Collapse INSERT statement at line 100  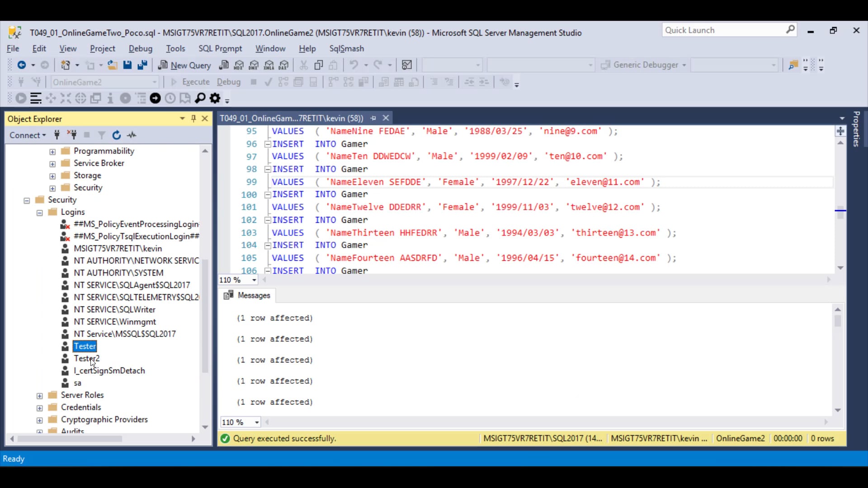point(268,195)
